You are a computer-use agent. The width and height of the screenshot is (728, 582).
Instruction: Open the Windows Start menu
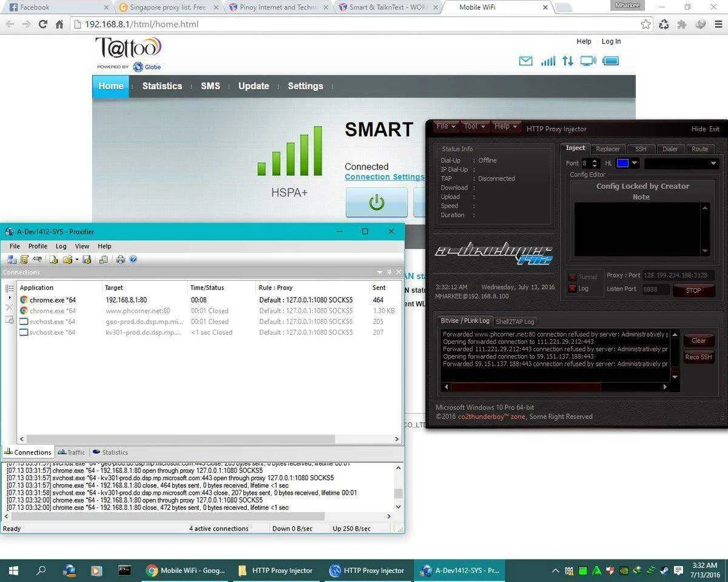pos(13,570)
